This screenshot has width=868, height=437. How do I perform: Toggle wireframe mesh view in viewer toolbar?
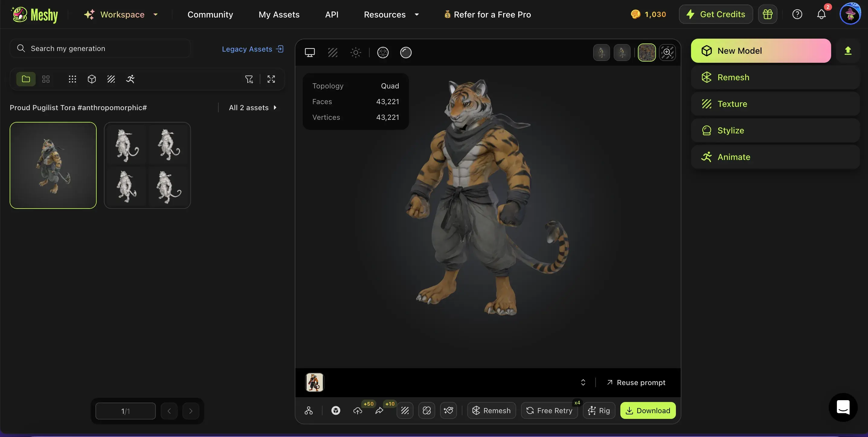coord(383,53)
